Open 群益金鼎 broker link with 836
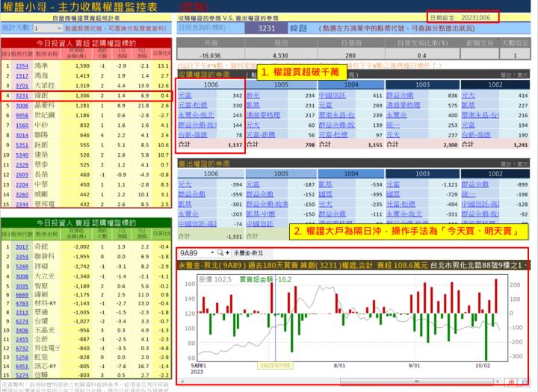Screen dimensions: 538x392 (400, 96)
